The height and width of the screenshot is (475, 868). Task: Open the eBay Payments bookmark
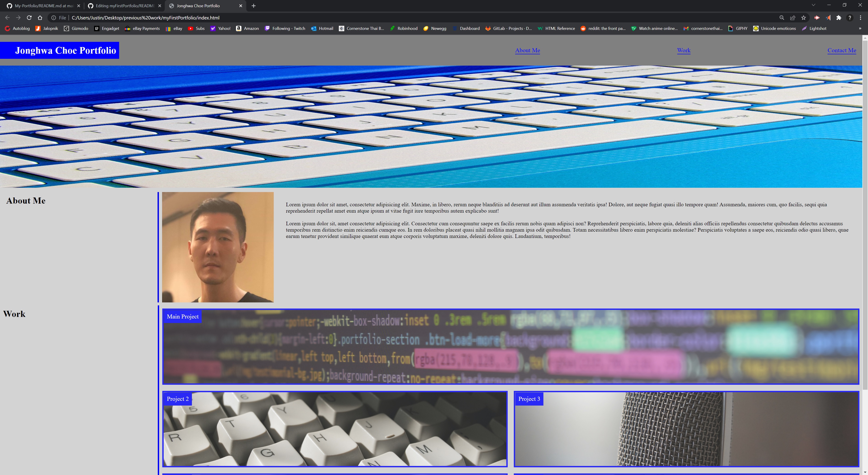[142, 28]
